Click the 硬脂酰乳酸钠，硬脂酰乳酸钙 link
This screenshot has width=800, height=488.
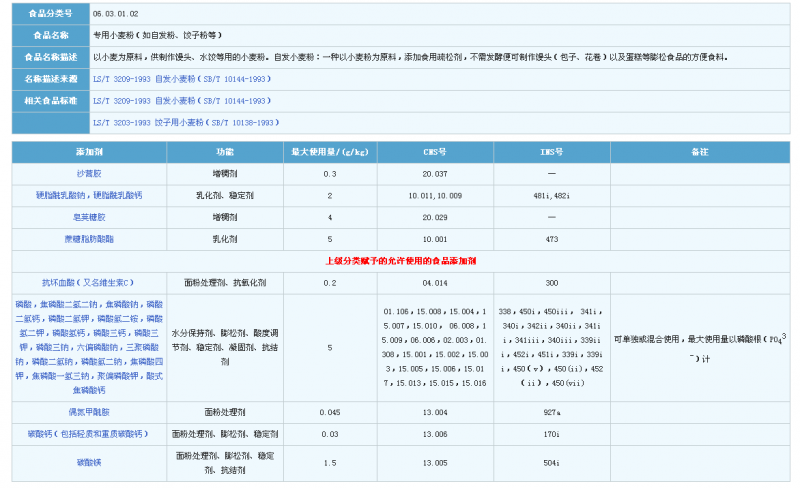point(87,195)
